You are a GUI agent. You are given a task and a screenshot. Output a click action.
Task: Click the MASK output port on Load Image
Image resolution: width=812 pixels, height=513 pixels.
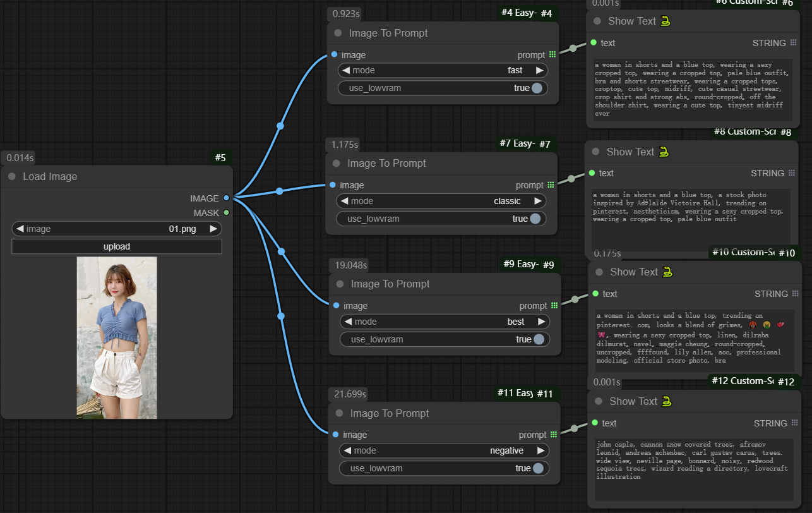226,213
